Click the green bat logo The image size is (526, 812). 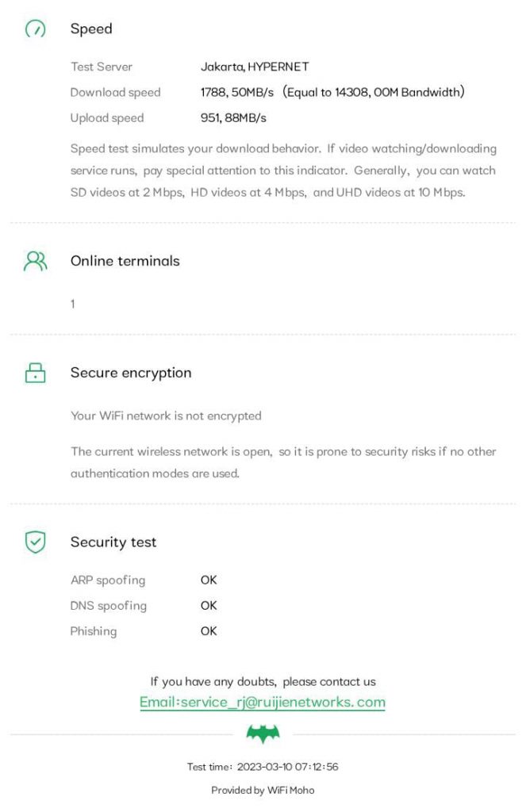263,733
